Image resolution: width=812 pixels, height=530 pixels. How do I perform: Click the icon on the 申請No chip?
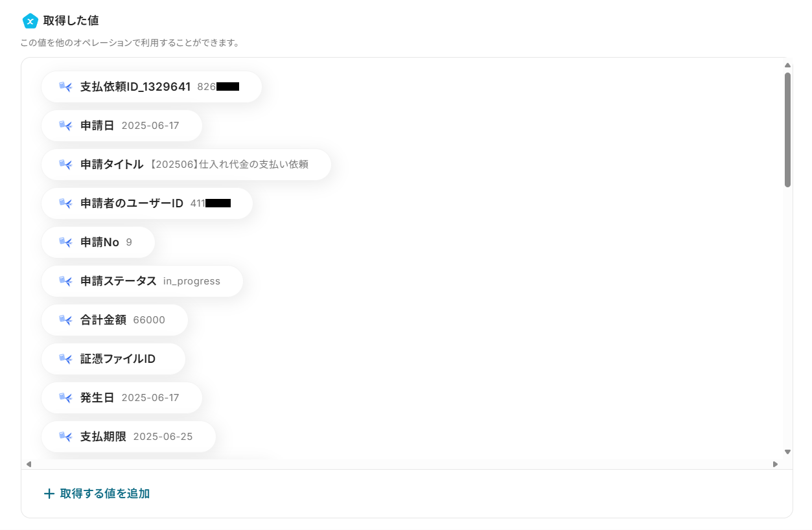[65, 242]
